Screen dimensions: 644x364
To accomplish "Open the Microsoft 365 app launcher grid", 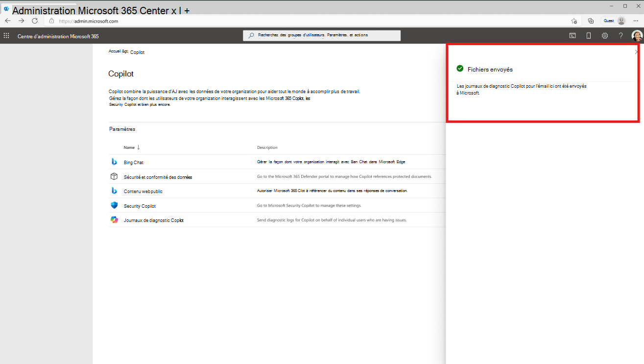I will (6, 36).
